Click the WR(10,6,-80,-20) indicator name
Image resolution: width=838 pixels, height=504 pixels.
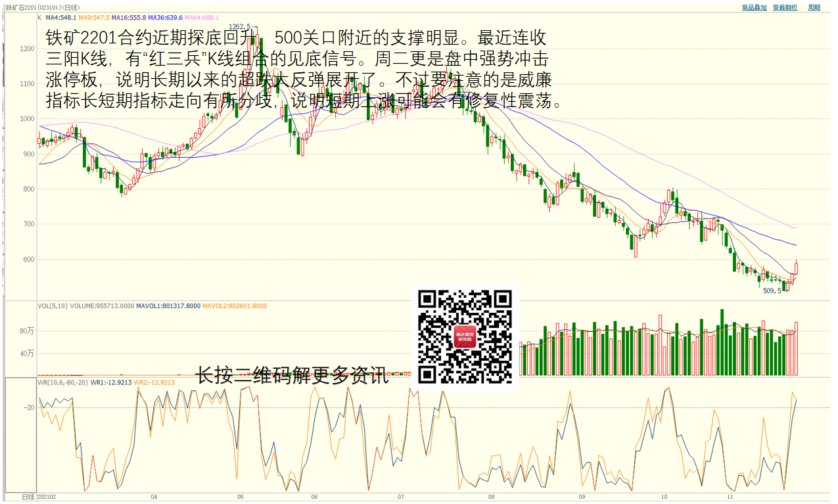coord(62,382)
